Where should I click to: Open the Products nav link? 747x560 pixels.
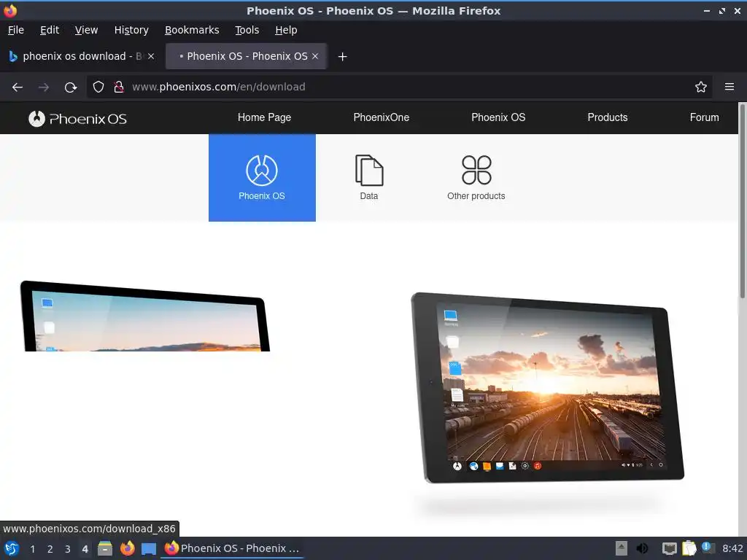(x=608, y=117)
